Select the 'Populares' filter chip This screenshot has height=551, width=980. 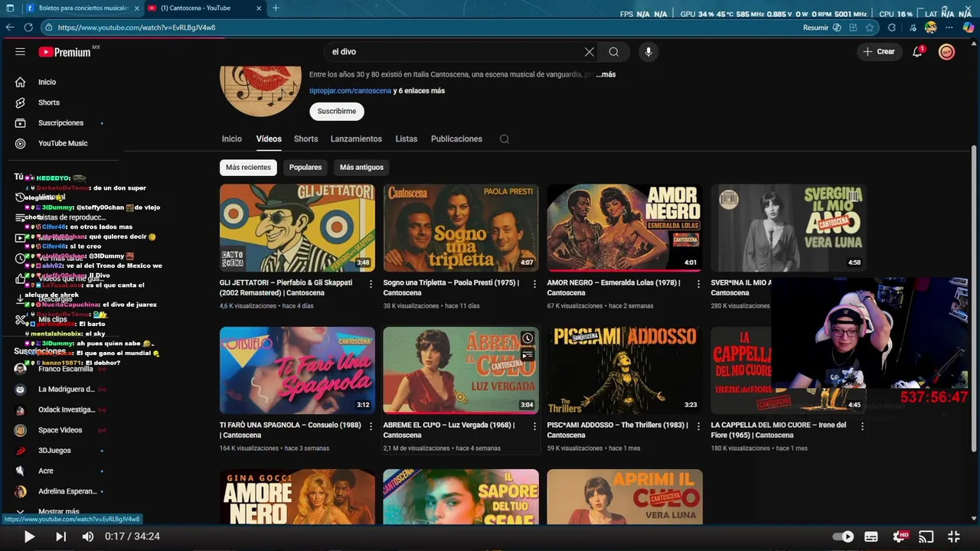click(x=305, y=168)
